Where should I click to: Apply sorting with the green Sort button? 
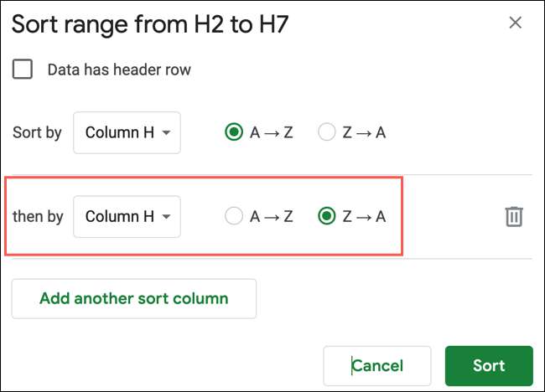[489, 365]
